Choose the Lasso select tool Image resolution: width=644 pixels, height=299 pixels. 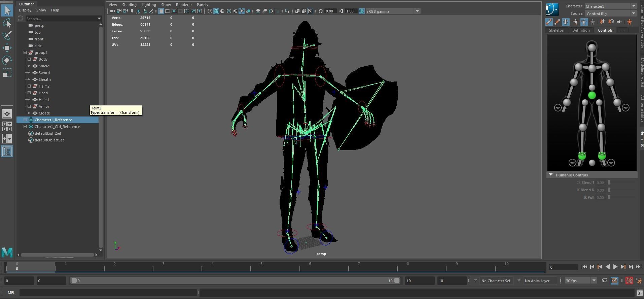coord(7,23)
